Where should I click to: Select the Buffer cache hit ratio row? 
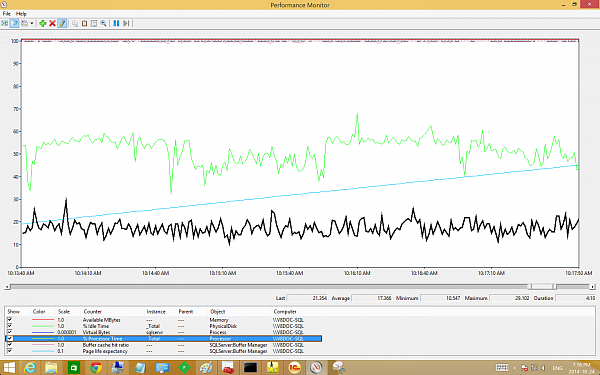pyautogui.click(x=164, y=345)
